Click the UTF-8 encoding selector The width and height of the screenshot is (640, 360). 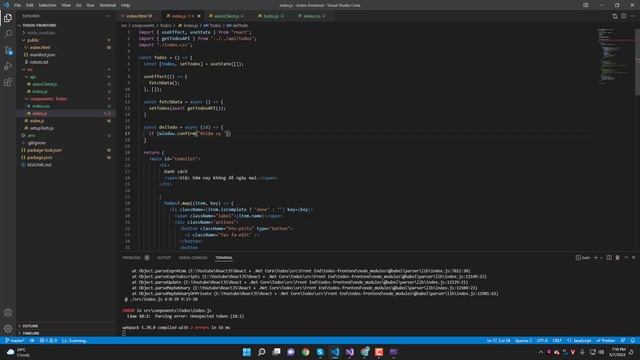coord(542,340)
